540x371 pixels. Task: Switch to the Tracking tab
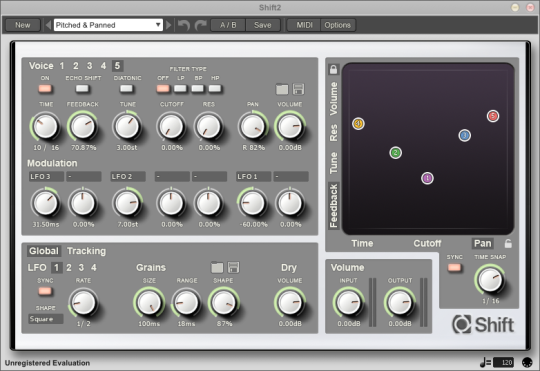(86, 251)
